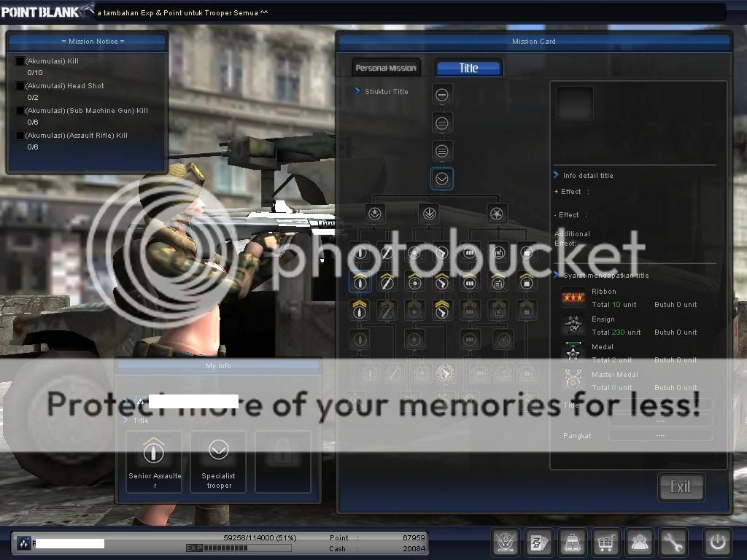
Task: Click the Ensign requirement icon
Action: pos(573,325)
